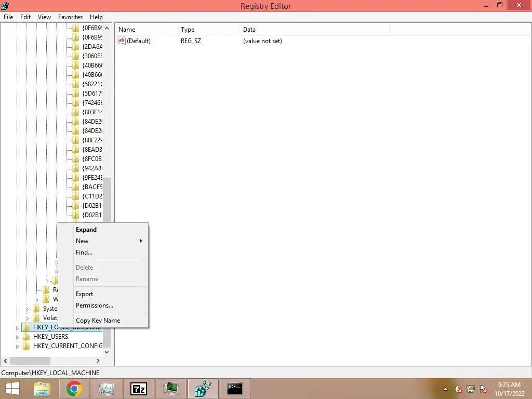Expand the Volat key arrow
This screenshot has height=399, width=532.
pyautogui.click(x=28, y=318)
